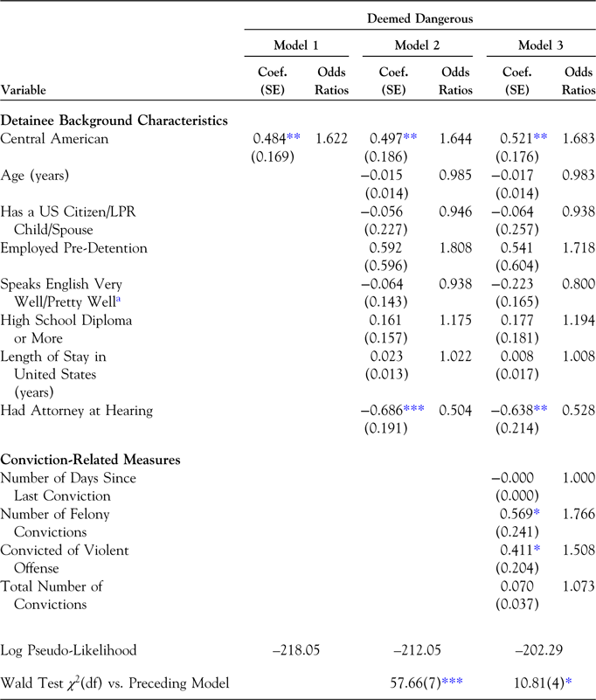Click the triple asterisks beside –0.686
This screenshot has width=596, height=700.
click(414, 407)
